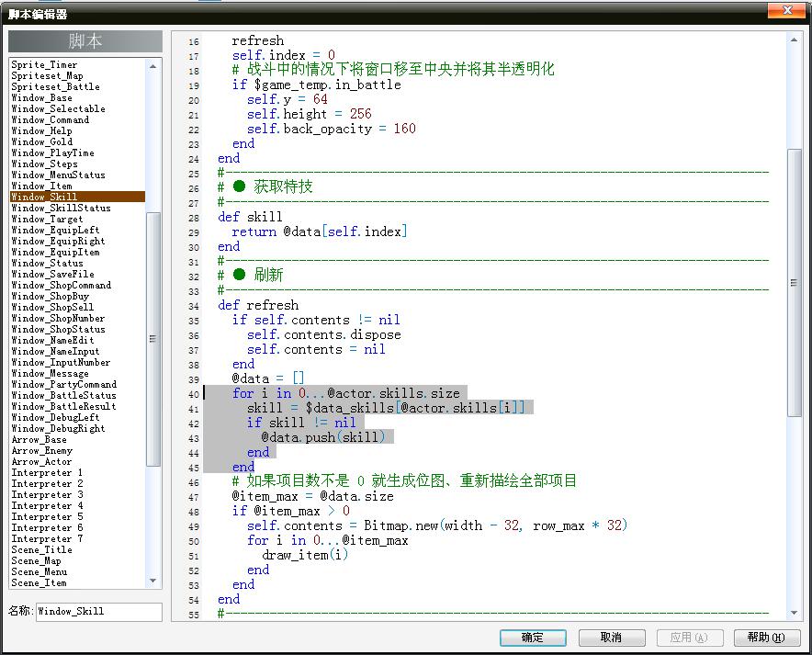Select the Interpreter 7 script
Viewport: 812px width, 655px height.
click(x=47, y=538)
